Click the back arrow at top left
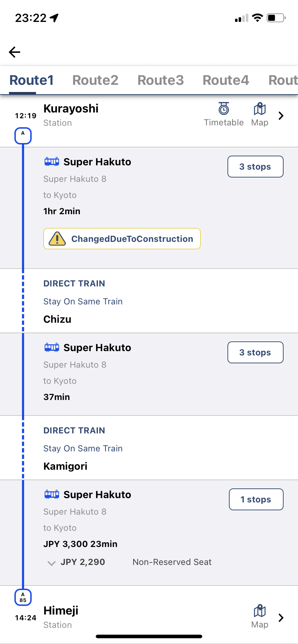The width and height of the screenshot is (298, 644). (x=14, y=52)
